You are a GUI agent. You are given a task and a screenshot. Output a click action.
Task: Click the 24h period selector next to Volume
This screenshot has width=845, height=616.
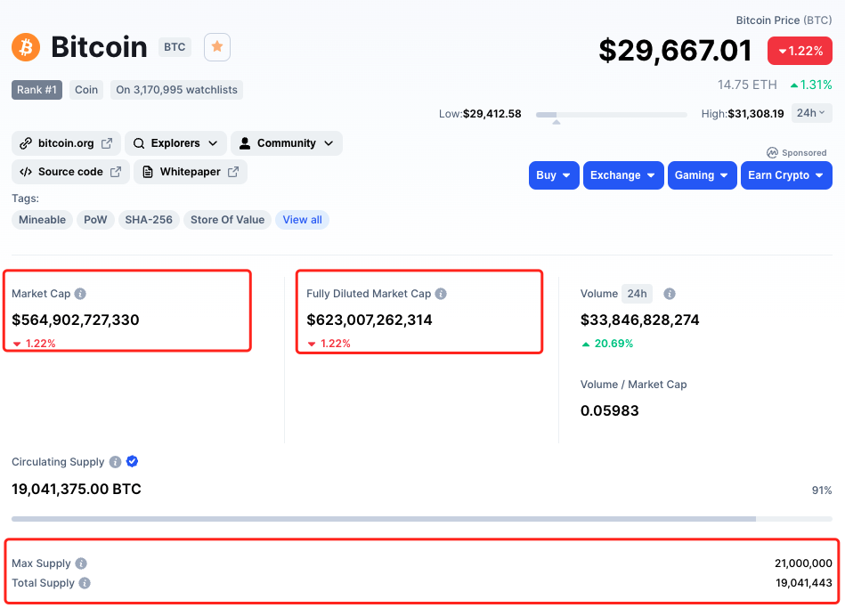point(637,294)
